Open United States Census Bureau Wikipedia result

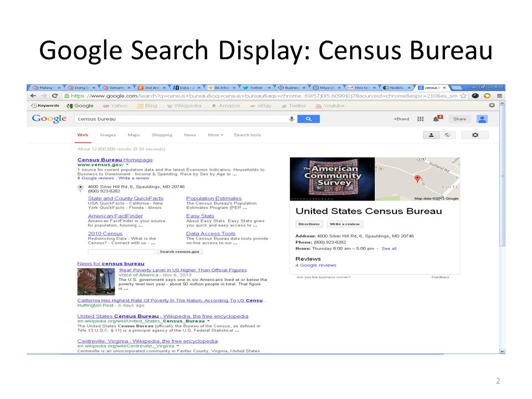point(163,316)
